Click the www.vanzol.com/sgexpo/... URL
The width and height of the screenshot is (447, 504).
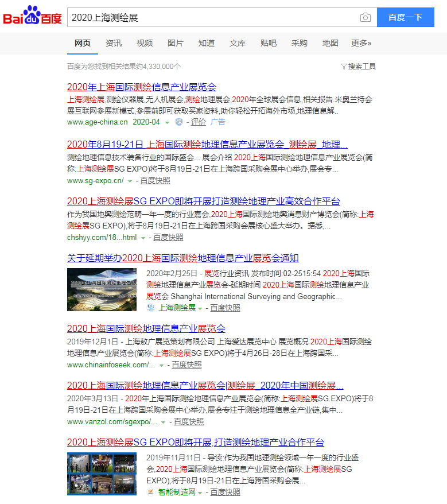(112, 422)
